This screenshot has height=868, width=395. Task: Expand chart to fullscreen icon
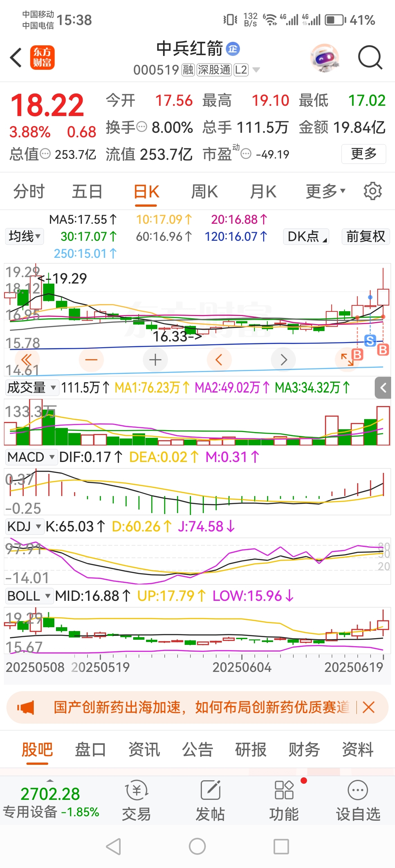point(347,360)
